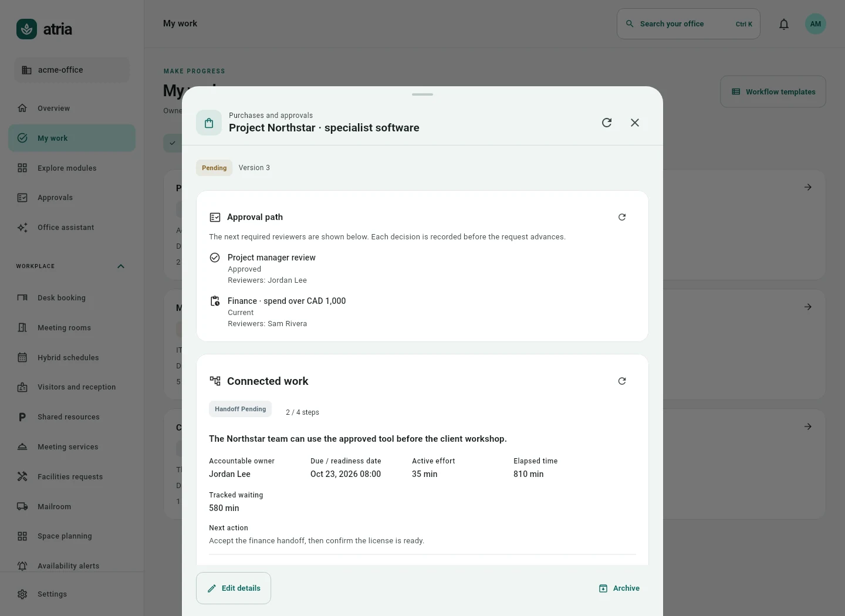The image size is (845, 616).
Task: Click the Pending status chip
Action: tap(214, 168)
